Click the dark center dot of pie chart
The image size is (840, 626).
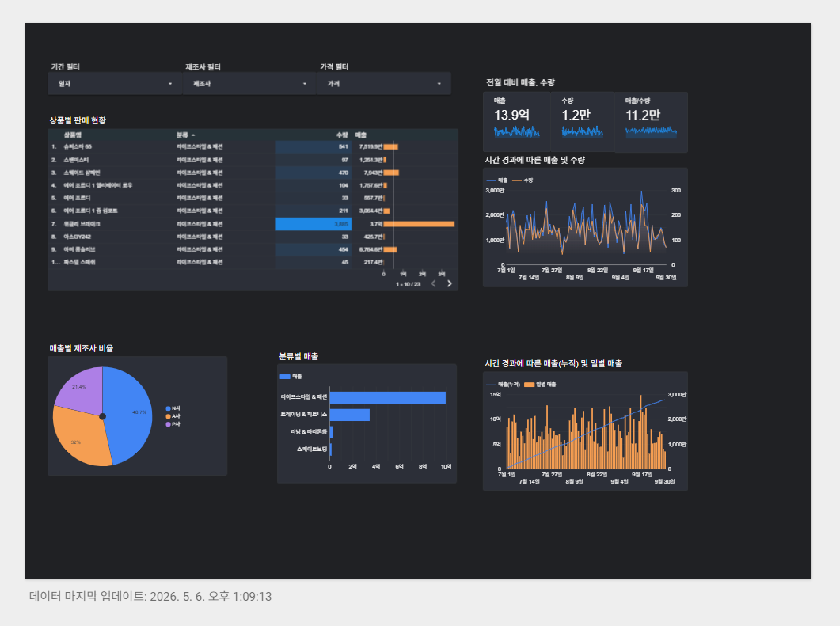(102, 416)
